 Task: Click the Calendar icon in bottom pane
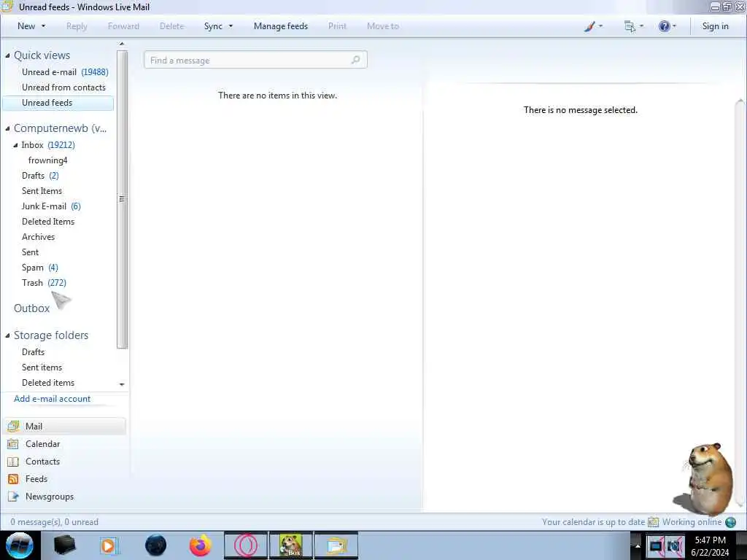[13, 444]
